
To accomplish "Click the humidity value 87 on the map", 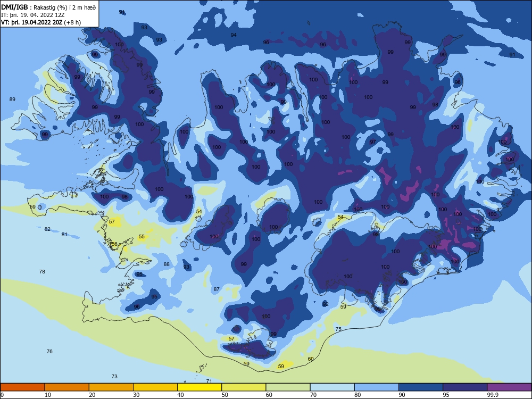I will tap(217, 289).
